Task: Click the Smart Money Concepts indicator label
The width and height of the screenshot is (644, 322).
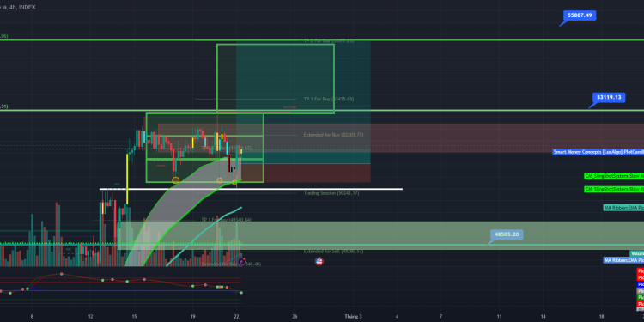Action: coord(598,152)
